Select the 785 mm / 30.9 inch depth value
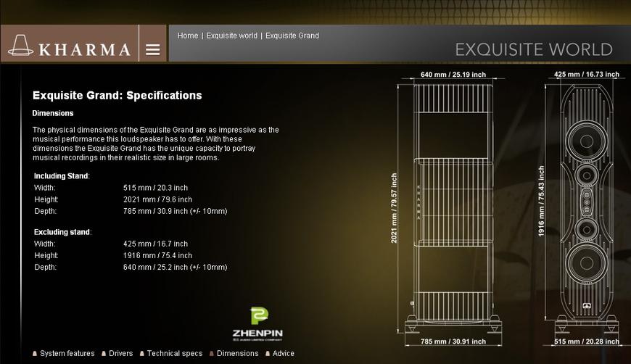Screen dimensions: 631x364 pyautogui.click(x=175, y=211)
